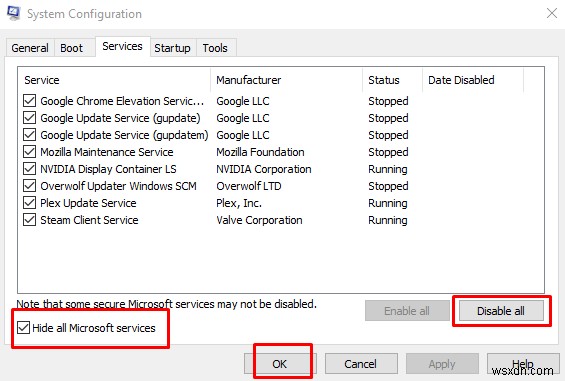Toggle Hide all Microsoft services checkbox
Viewport: 565px width, 381px height.
coord(23,328)
